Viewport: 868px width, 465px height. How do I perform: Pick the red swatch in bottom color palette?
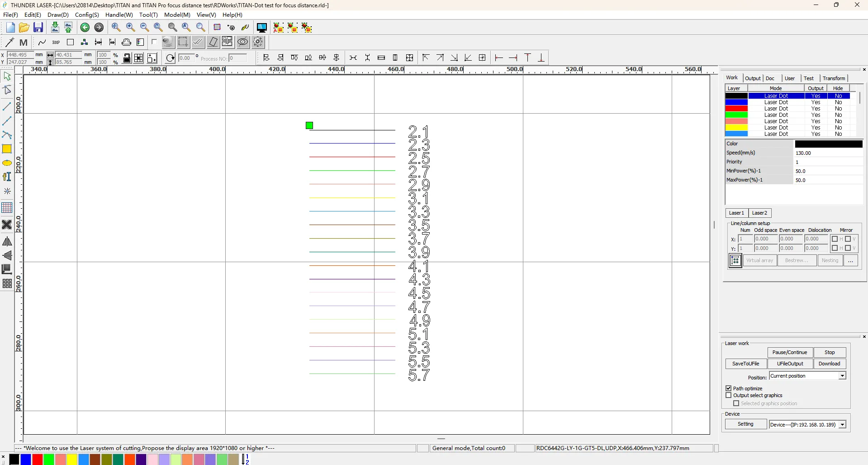click(x=38, y=460)
